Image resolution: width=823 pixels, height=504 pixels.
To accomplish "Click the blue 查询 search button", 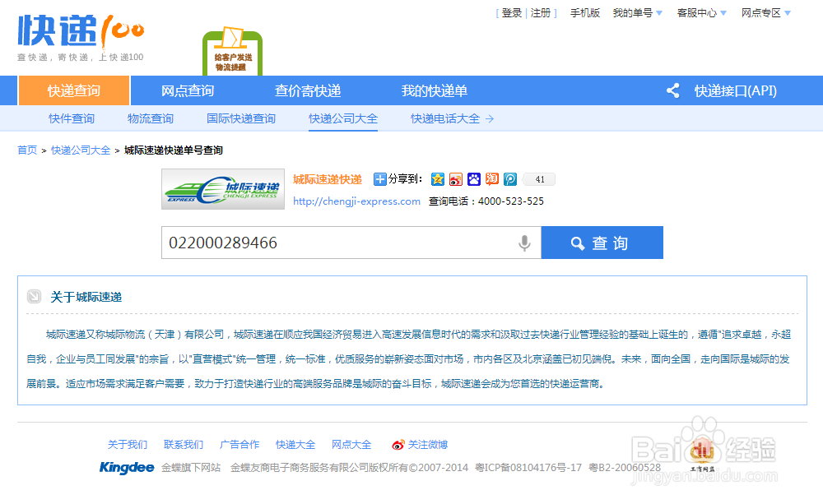I will coord(602,243).
